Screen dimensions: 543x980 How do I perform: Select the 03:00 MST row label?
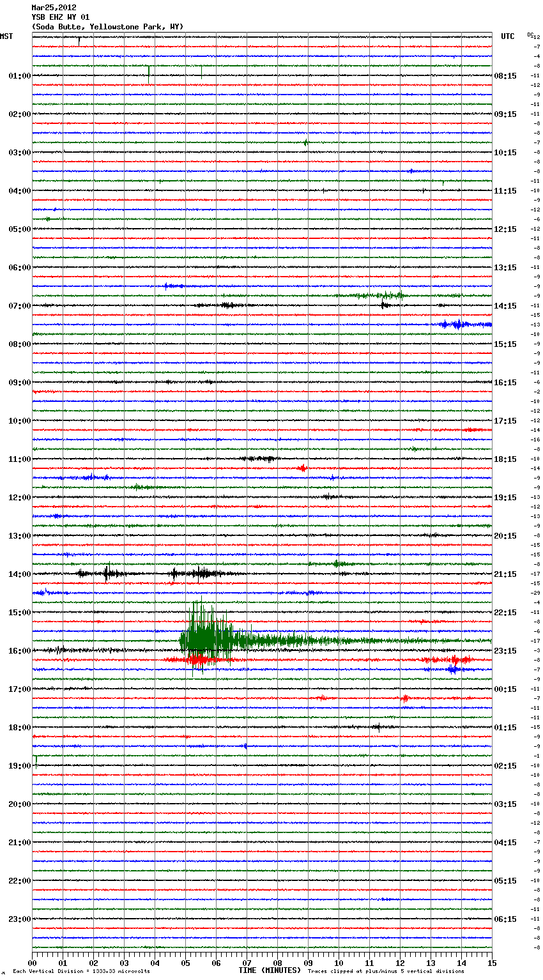point(20,153)
